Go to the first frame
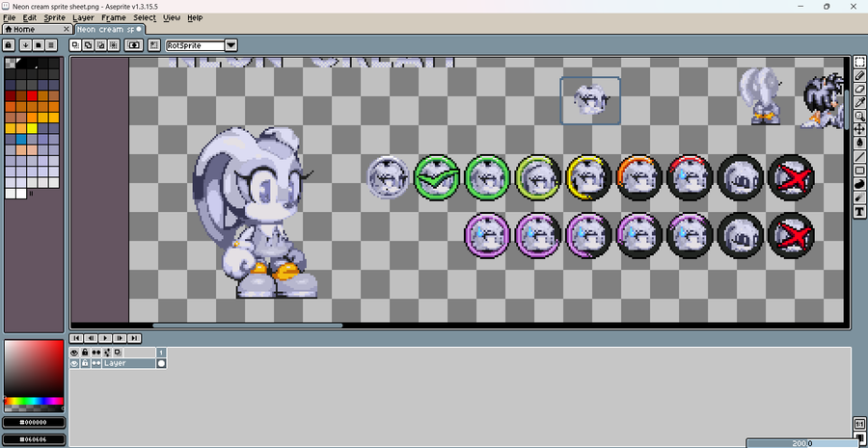868x448 pixels. (76, 338)
